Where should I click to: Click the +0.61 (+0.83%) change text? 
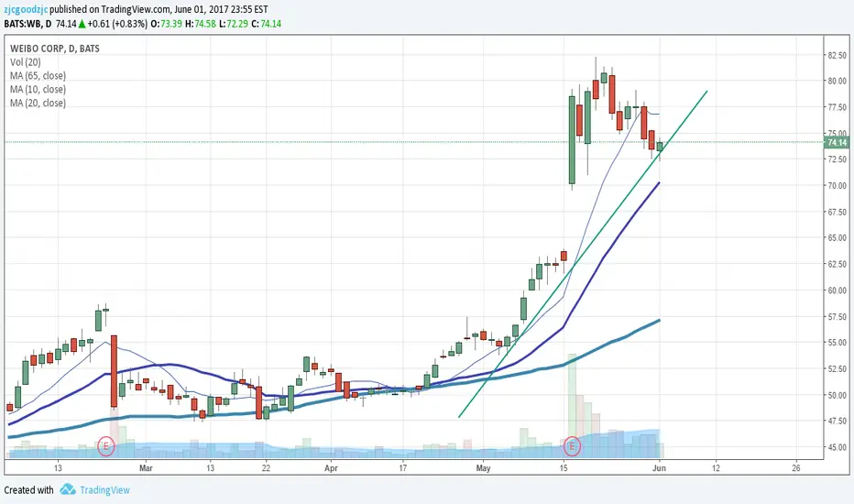pyautogui.click(x=117, y=24)
